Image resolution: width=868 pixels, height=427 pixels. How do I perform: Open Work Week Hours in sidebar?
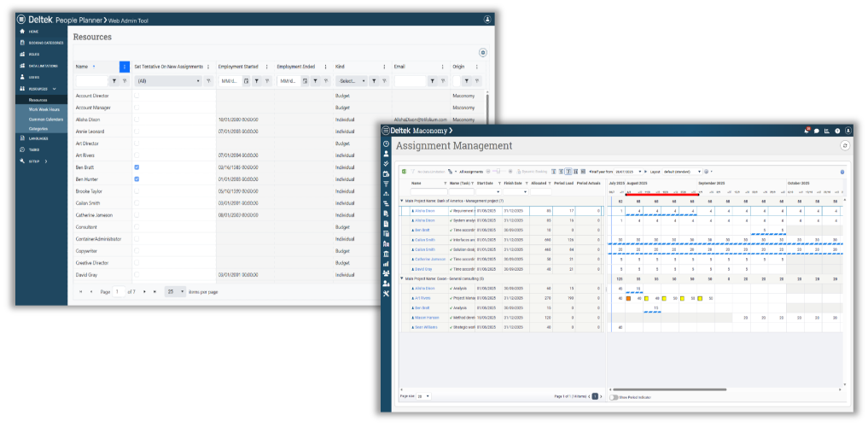[44, 109]
